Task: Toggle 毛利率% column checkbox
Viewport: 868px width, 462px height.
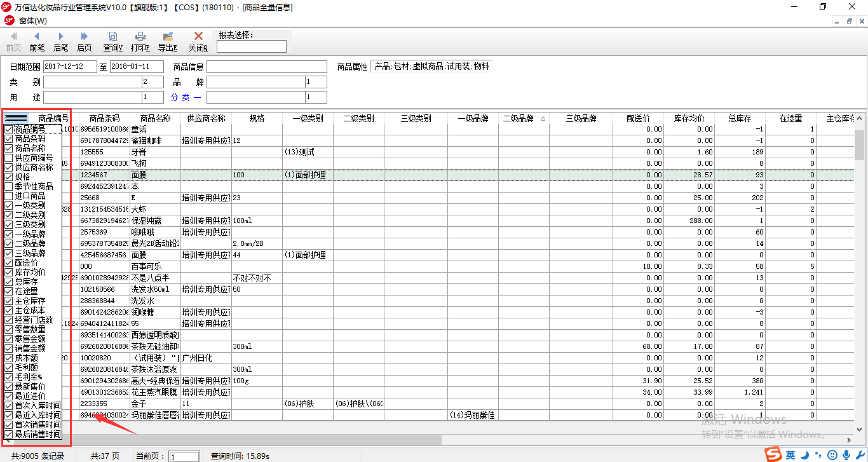Action: [x=8, y=377]
